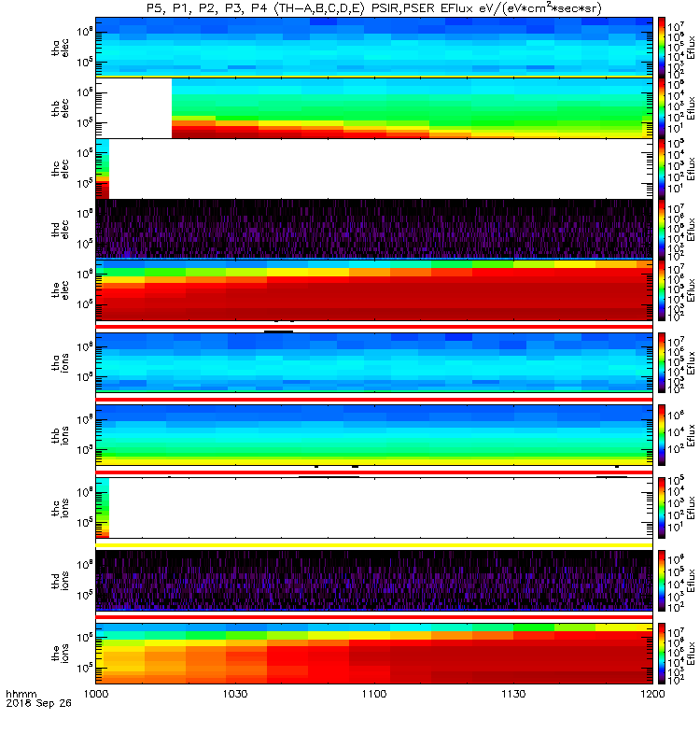
Task: Click inside the thb ions spectrogram
Action: tap(374, 435)
